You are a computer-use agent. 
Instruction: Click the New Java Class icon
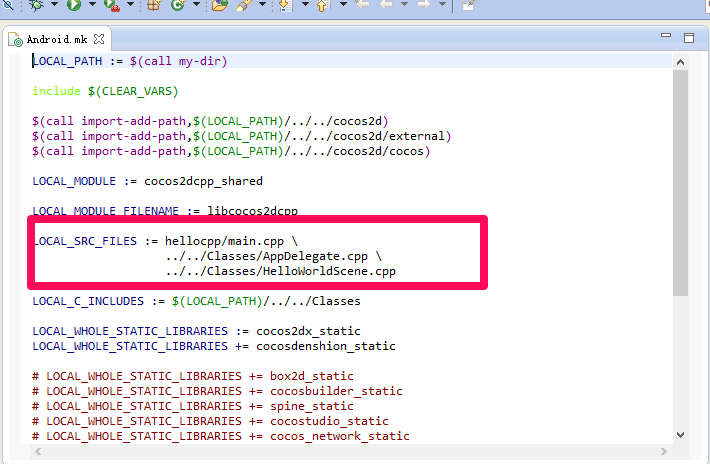tap(178, 5)
